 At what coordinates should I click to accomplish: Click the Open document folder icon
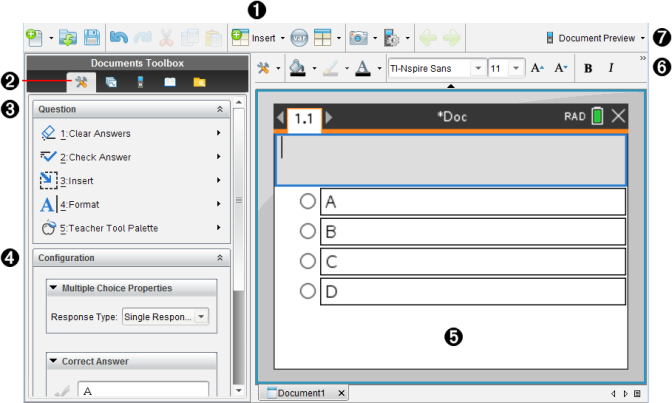68,38
